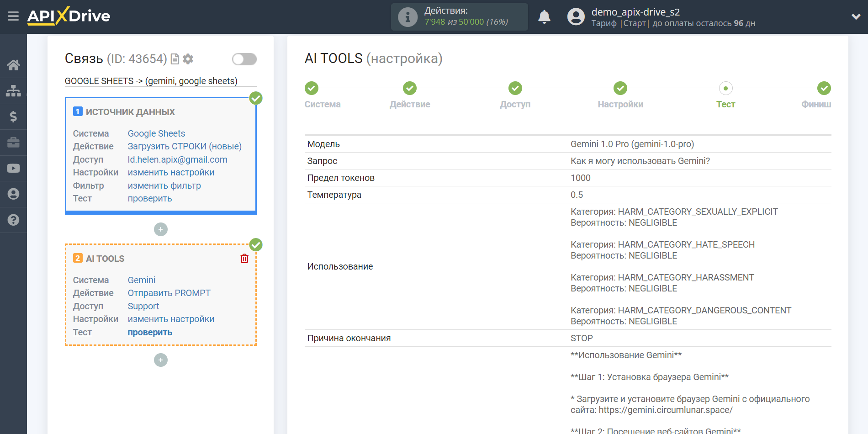Toggle the connection on/off switch
Viewport: 868px width, 434px height.
pyautogui.click(x=244, y=59)
